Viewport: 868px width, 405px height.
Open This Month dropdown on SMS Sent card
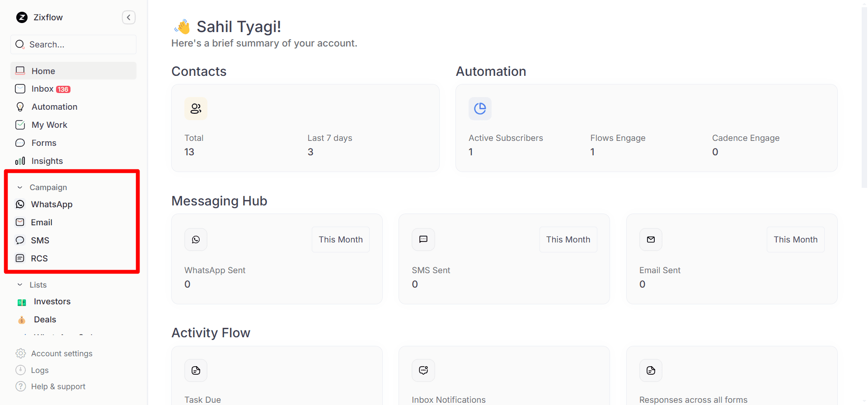pyautogui.click(x=568, y=240)
